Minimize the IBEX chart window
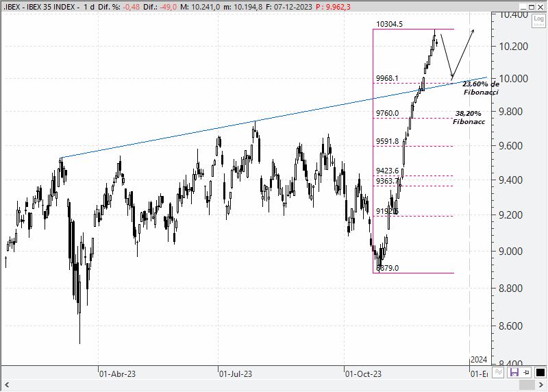The width and height of the screenshot is (548, 392). [x=523, y=7]
